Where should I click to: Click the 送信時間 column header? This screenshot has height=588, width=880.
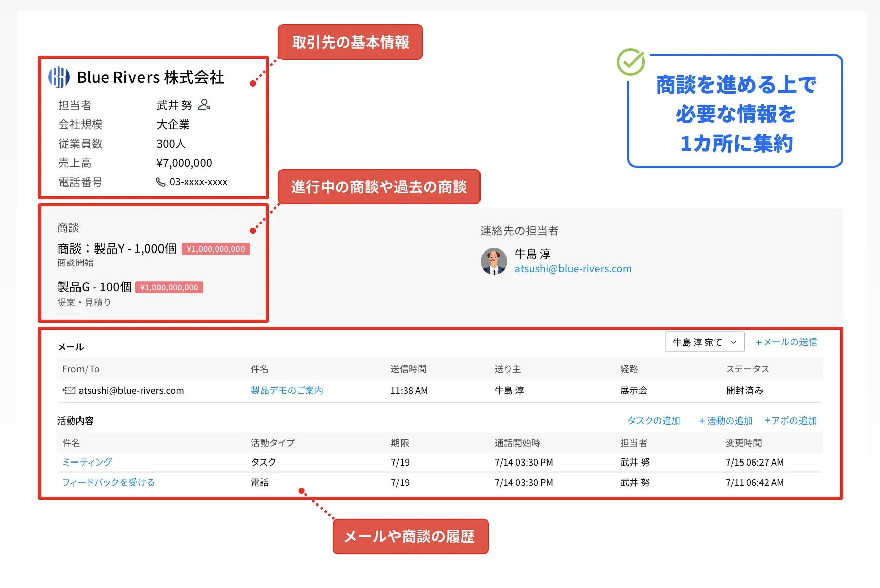pyautogui.click(x=409, y=369)
